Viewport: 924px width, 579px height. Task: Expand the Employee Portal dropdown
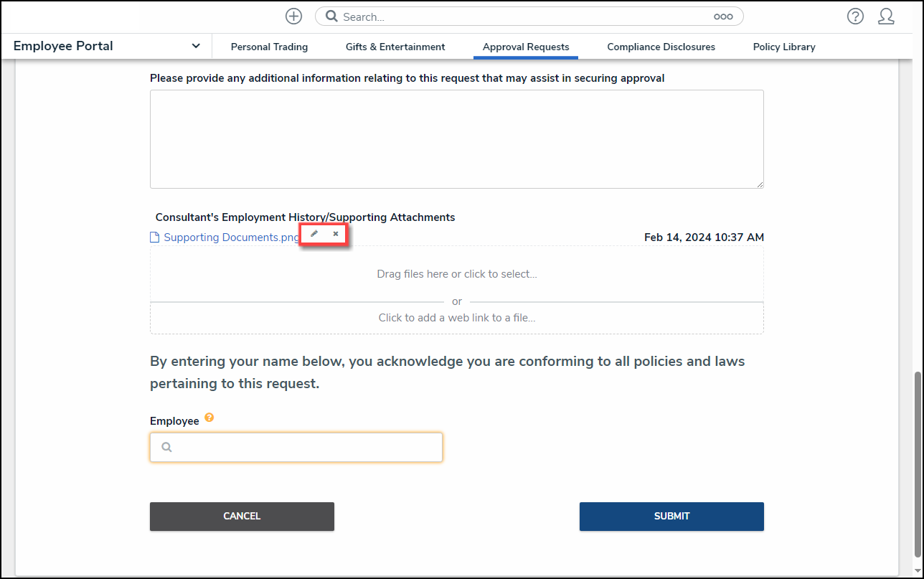(196, 46)
